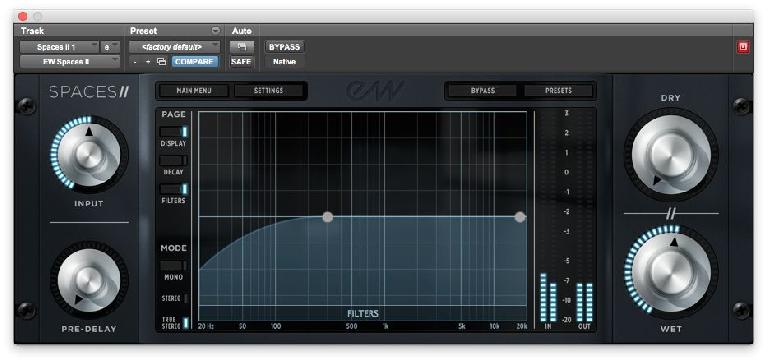Select TRUE STEREO mode switch
Viewport: 768px width, 363px height.
[x=186, y=323]
